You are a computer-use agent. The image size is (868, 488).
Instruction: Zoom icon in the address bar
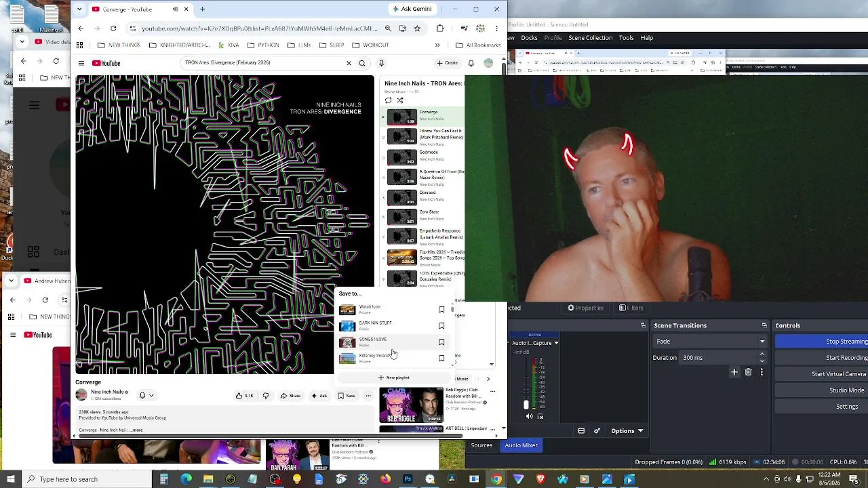point(388,28)
